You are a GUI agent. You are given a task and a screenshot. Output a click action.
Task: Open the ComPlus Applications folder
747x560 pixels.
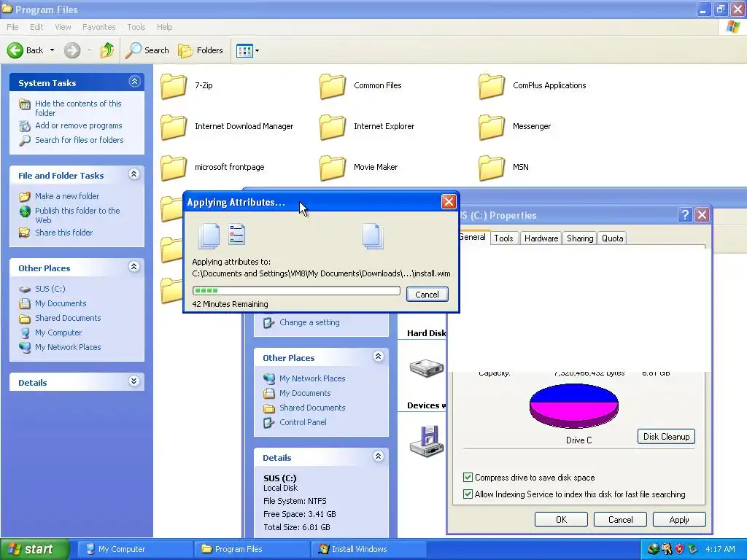click(532, 86)
